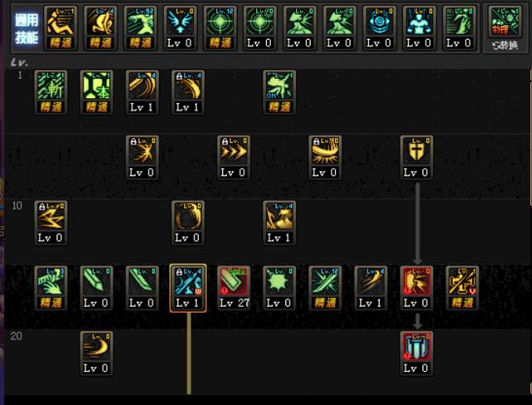532x405 pixels.
Task: Click the 转换 swap button
Action: 505,46
